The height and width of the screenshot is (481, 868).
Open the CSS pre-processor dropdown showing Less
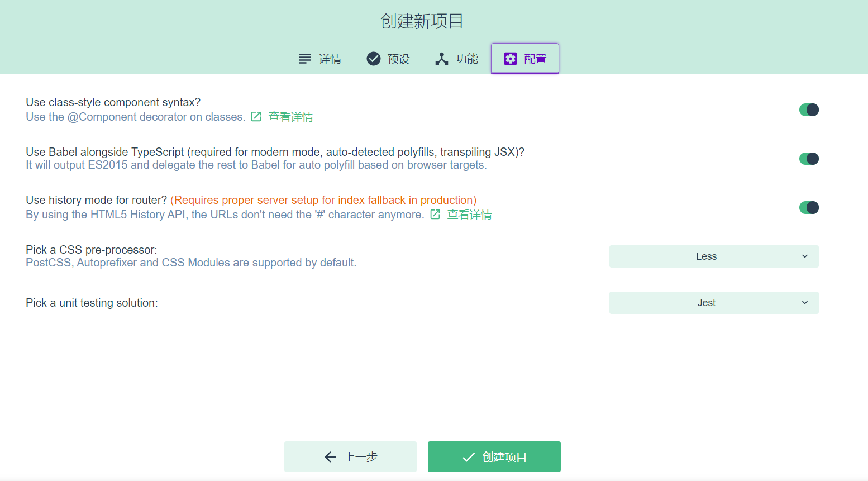coord(714,256)
